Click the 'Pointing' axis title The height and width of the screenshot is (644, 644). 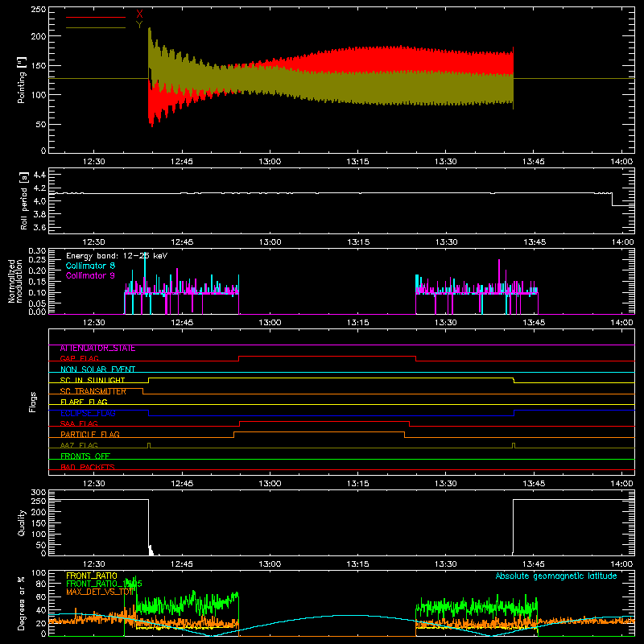(22, 80)
